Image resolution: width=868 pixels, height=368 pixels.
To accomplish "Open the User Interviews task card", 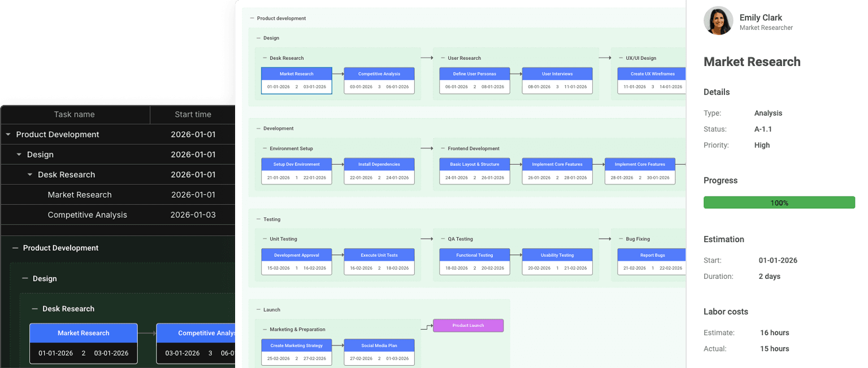I will pos(557,80).
